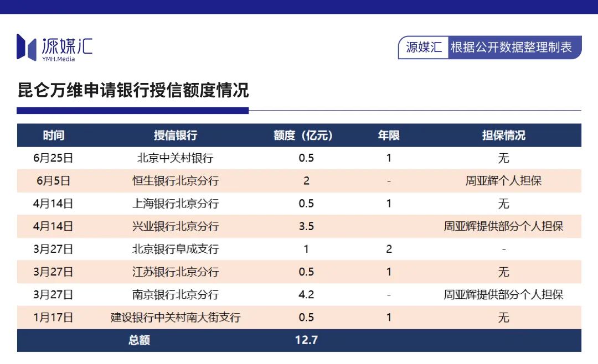Viewport: 598px width, 364px height.
Task: Select the cell 兴业银行北京分行
Action: click(x=176, y=226)
